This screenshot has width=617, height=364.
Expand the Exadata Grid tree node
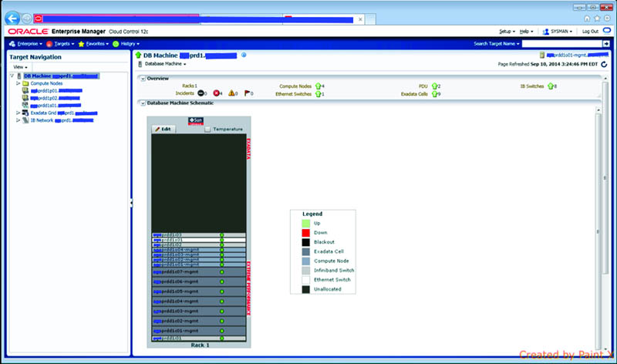coord(18,113)
